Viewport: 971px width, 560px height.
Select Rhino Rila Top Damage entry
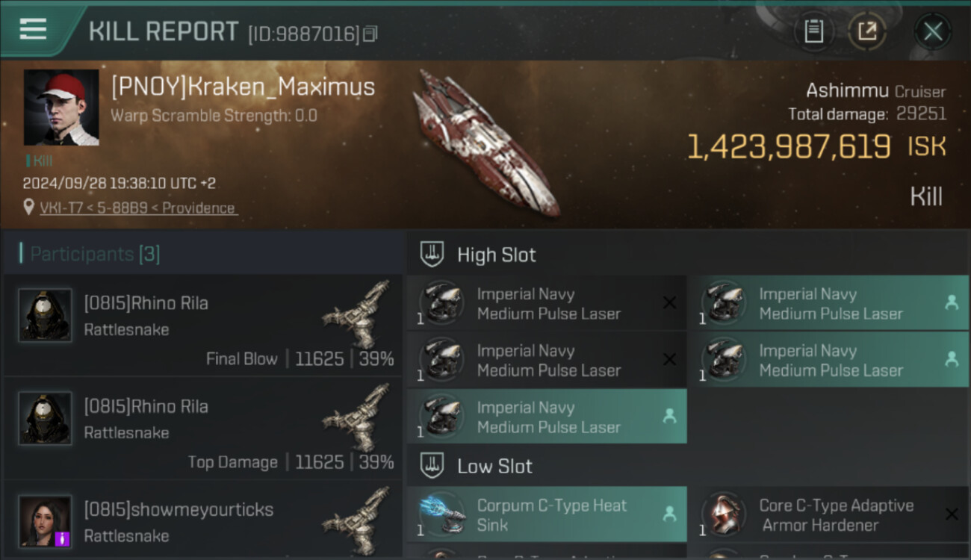coord(202,429)
